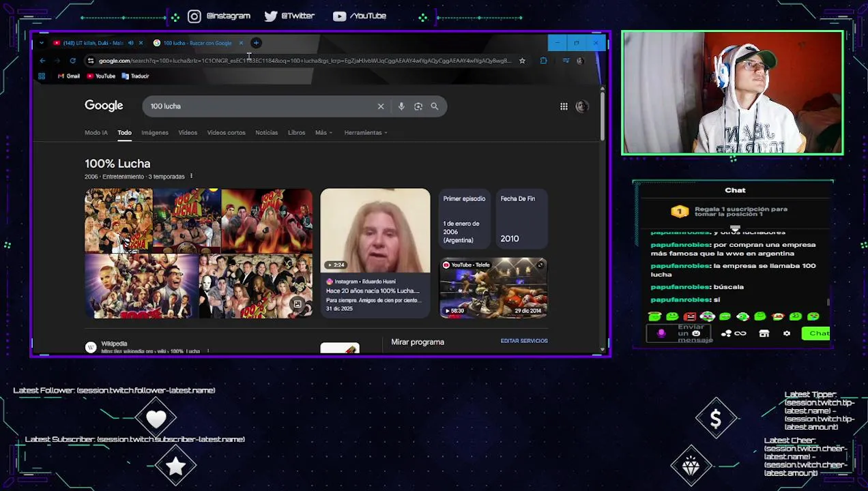The height and width of the screenshot is (491, 868).
Task: Expand the Herramientas dropdown
Action: (x=366, y=132)
